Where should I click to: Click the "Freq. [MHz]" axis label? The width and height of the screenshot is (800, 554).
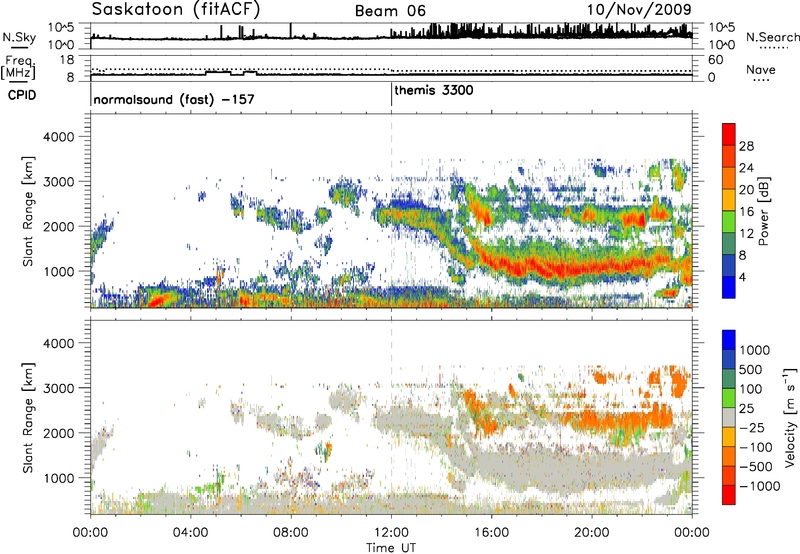point(19,68)
